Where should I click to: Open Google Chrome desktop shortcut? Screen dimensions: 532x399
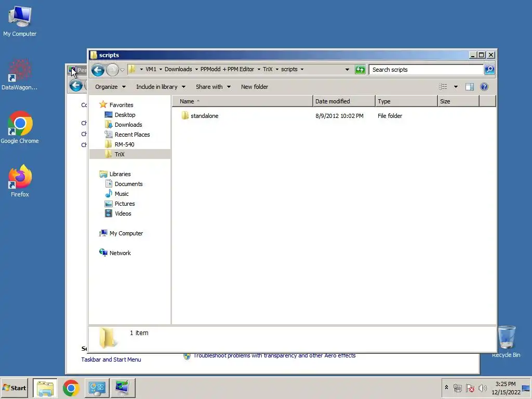(x=20, y=128)
